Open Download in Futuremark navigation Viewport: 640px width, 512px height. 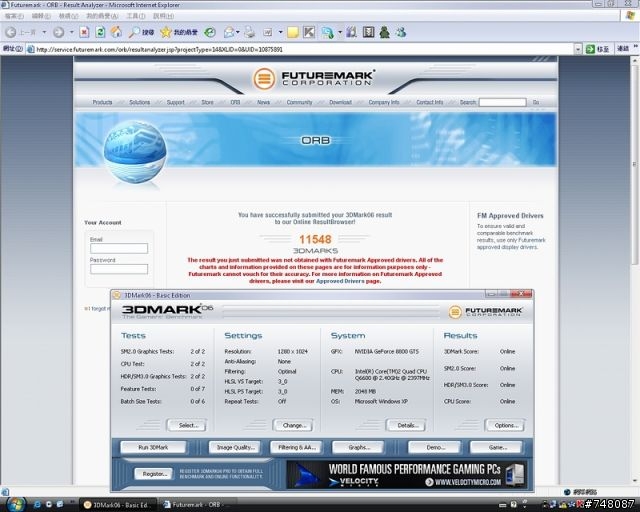pos(340,102)
